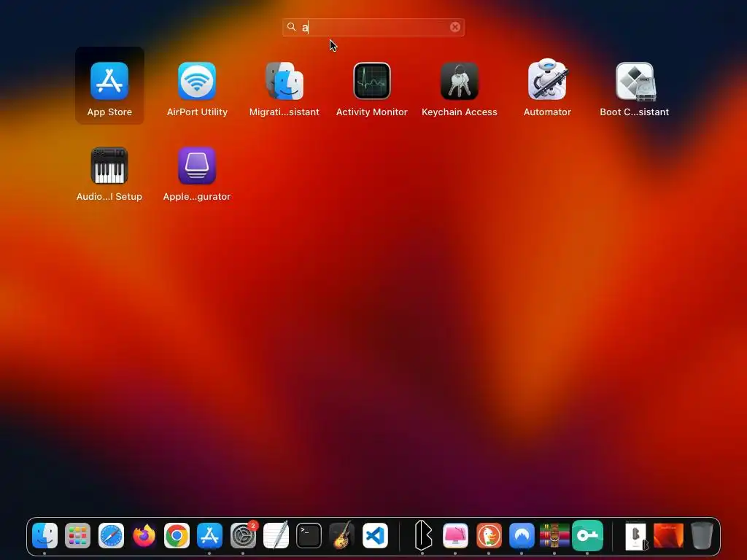The width and height of the screenshot is (747, 560).
Task: Launch AirPort Utility
Action: [197, 81]
